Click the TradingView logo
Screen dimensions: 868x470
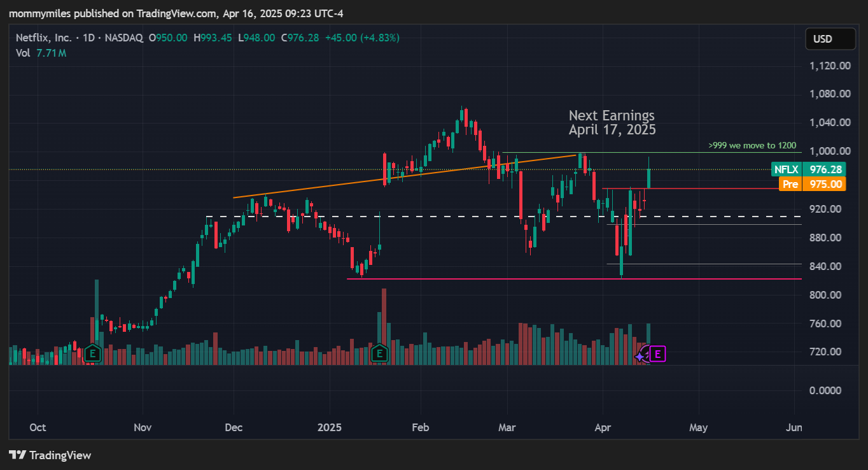coord(50,455)
